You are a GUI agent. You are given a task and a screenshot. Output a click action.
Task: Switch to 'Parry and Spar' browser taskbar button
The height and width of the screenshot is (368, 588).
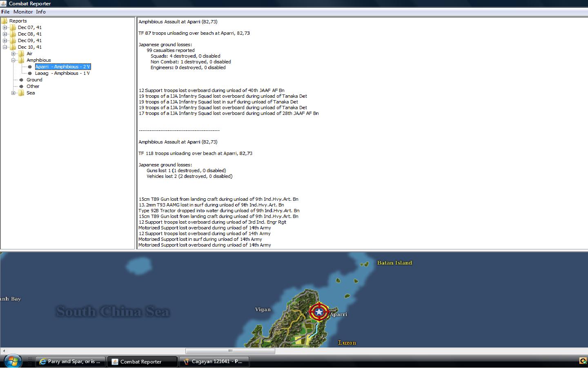(x=71, y=361)
